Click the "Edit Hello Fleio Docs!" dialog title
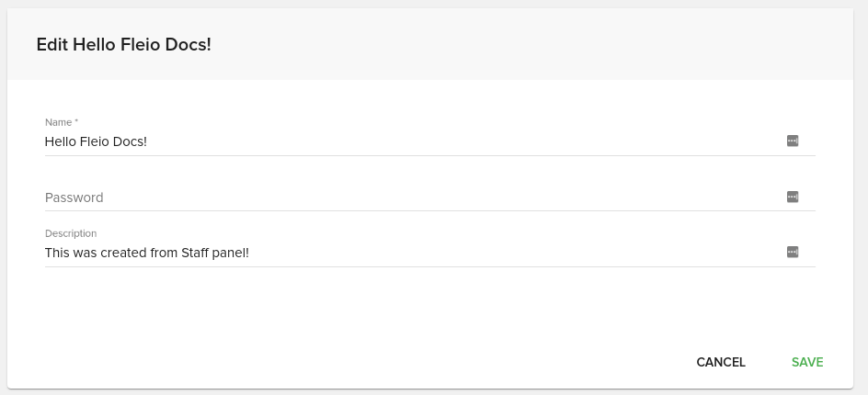This screenshot has height=395, width=868. pyautogui.click(x=123, y=44)
